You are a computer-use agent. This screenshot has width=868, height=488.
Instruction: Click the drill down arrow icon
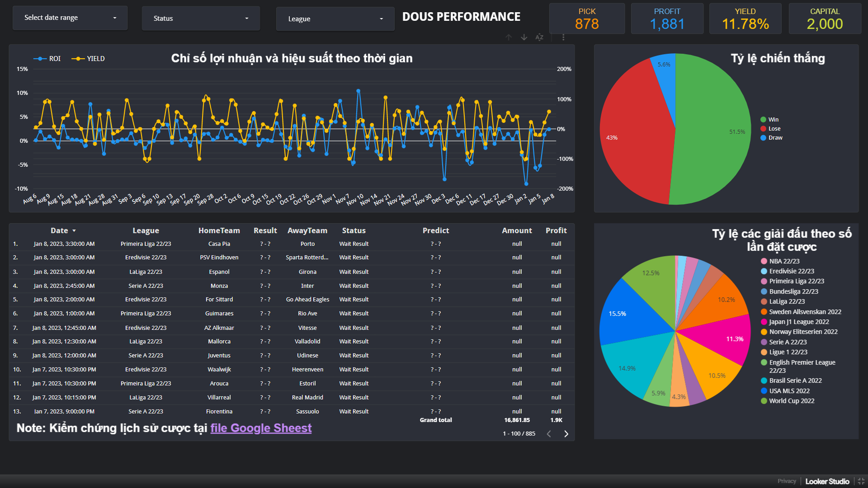point(524,38)
